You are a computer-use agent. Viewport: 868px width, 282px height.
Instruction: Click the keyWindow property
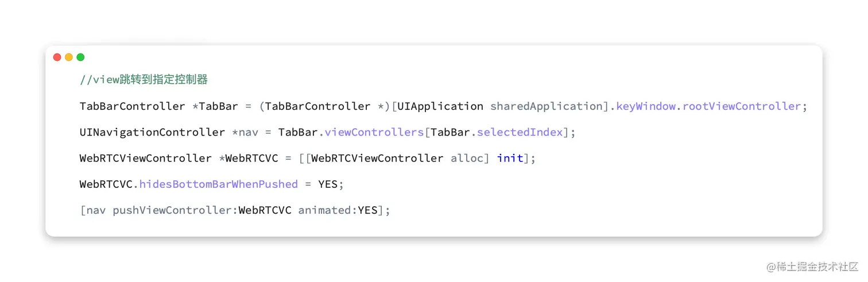(646, 106)
